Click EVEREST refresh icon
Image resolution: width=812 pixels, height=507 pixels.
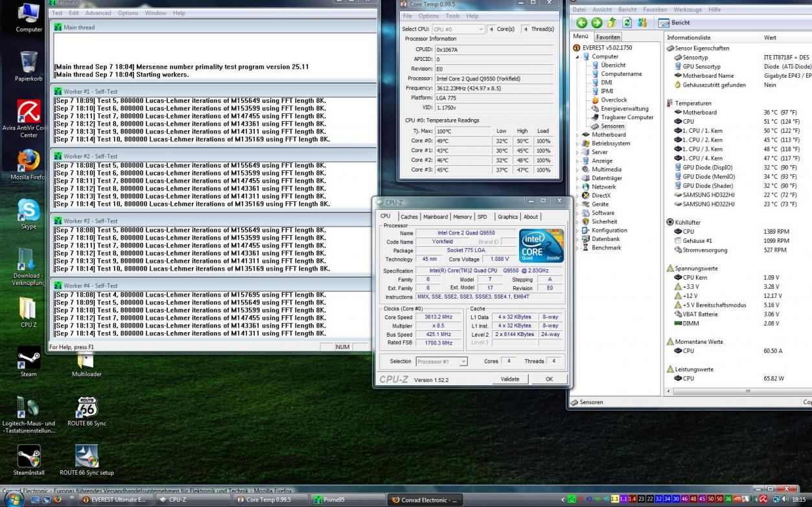(627, 23)
